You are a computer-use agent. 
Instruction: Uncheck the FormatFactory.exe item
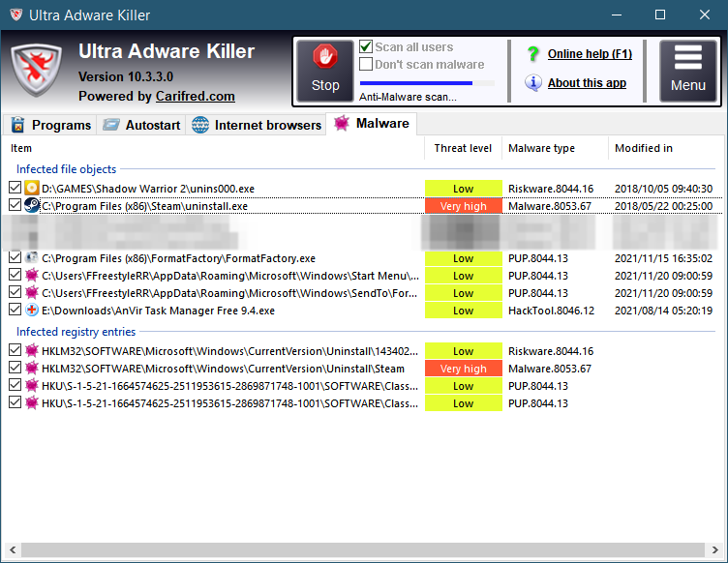[15, 257]
